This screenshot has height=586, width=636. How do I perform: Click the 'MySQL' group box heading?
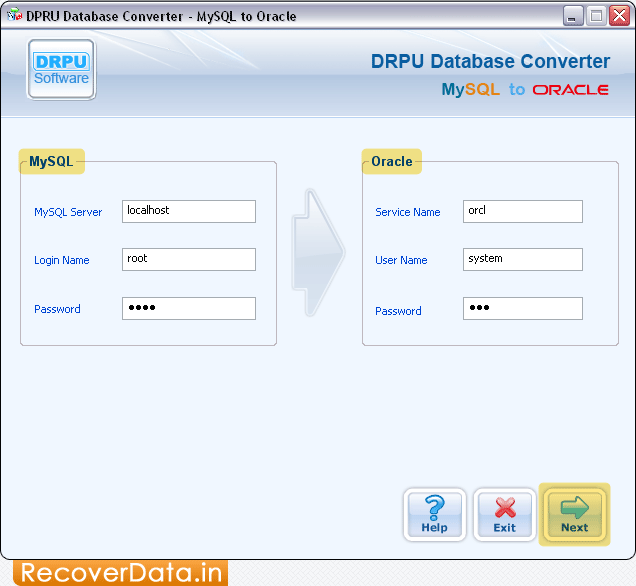(52, 161)
